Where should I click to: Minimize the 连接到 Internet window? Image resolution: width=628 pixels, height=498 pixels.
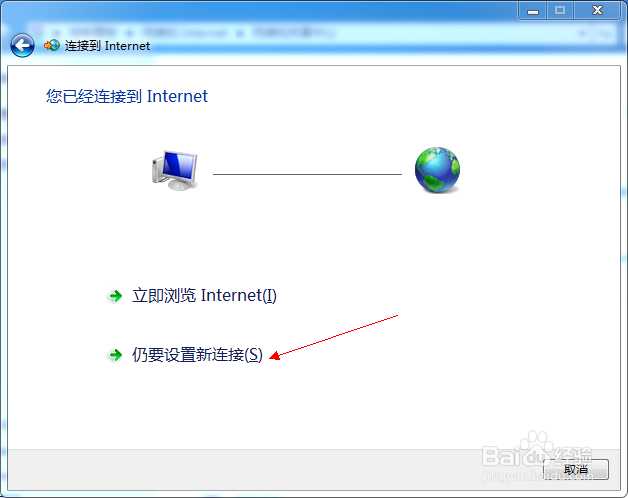[533, 10]
